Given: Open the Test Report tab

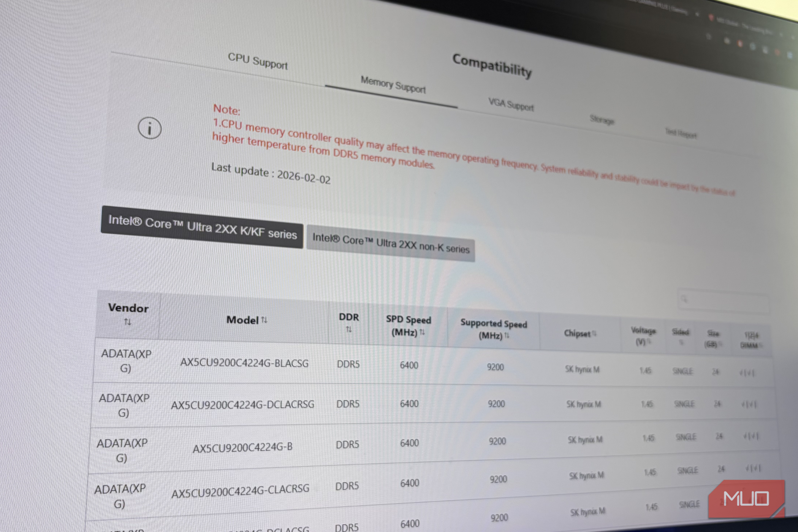Looking at the screenshot, I should (681, 133).
